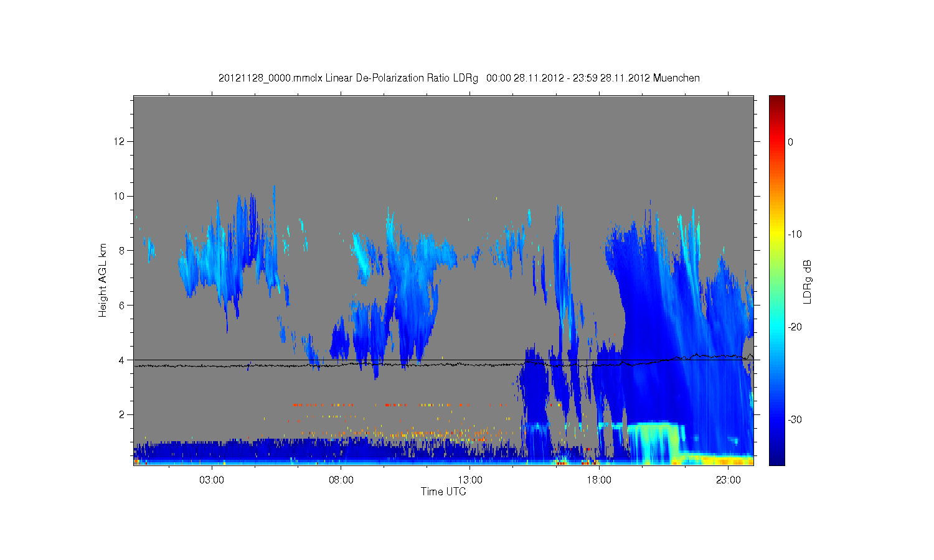Screen dimensions: 934x560
Task: Click the height tick label 6
Action: point(122,306)
